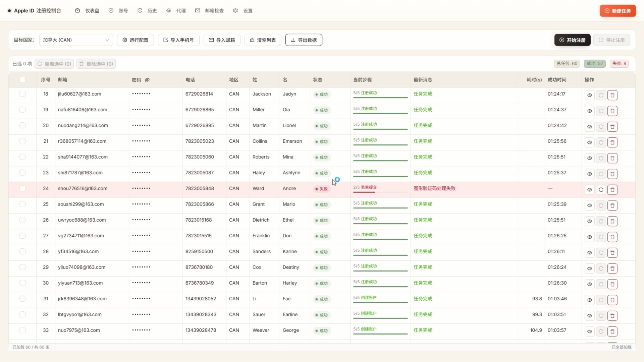Go to the 代理 navigation item
644x362 pixels.
coord(176,11)
